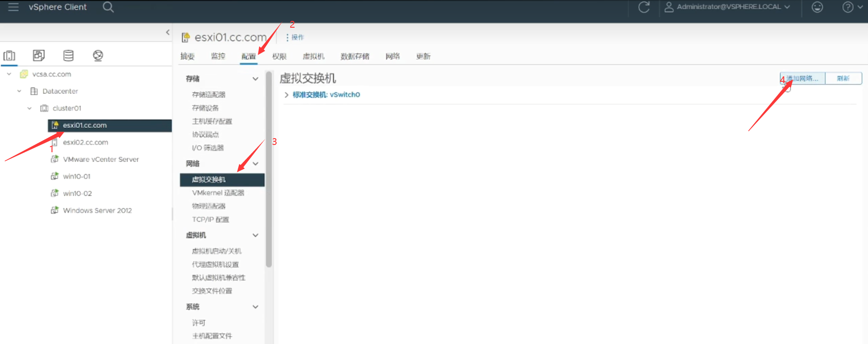The height and width of the screenshot is (344, 868).
Task: Collapse the 系统 settings section
Action: [x=255, y=307]
